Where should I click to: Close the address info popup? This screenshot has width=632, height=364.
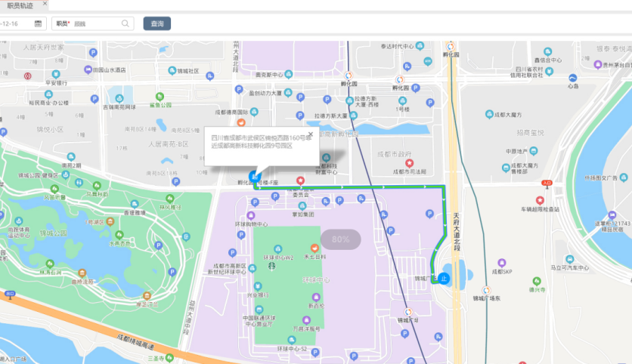pos(310,134)
